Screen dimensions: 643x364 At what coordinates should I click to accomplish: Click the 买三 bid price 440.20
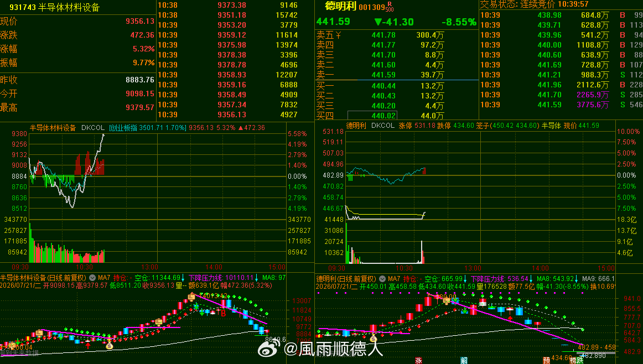383,106
